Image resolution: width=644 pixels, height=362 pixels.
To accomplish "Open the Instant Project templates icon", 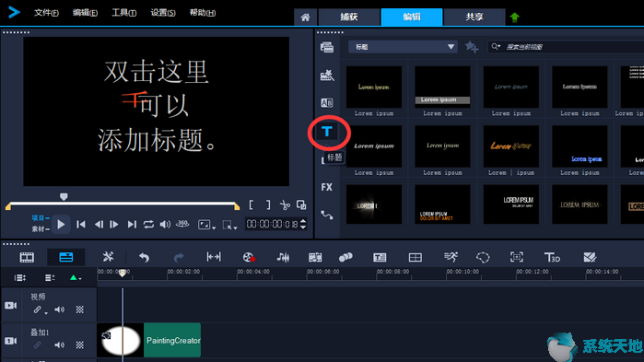I will coord(327,76).
